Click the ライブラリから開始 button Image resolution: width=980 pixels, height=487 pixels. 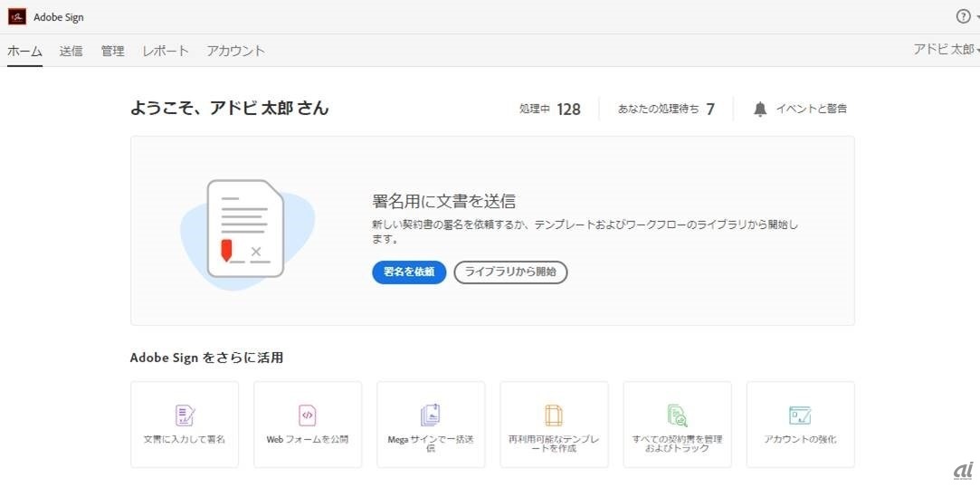click(510, 272)
